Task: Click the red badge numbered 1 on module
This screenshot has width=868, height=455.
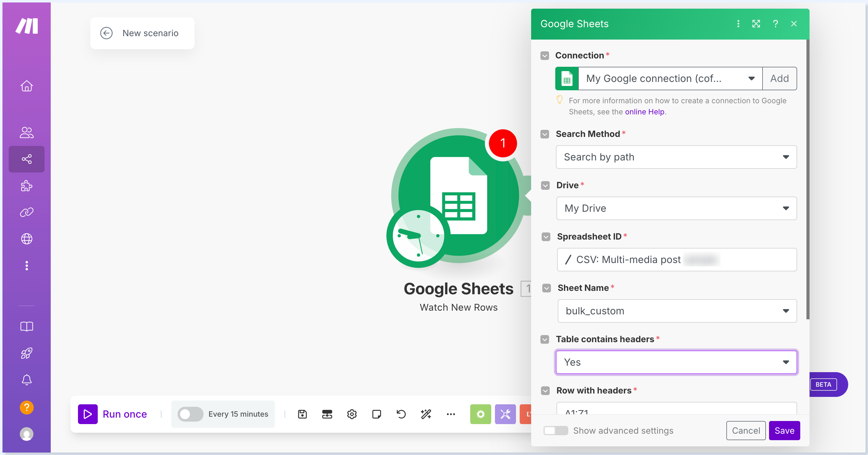Action: tap(502, 143)
